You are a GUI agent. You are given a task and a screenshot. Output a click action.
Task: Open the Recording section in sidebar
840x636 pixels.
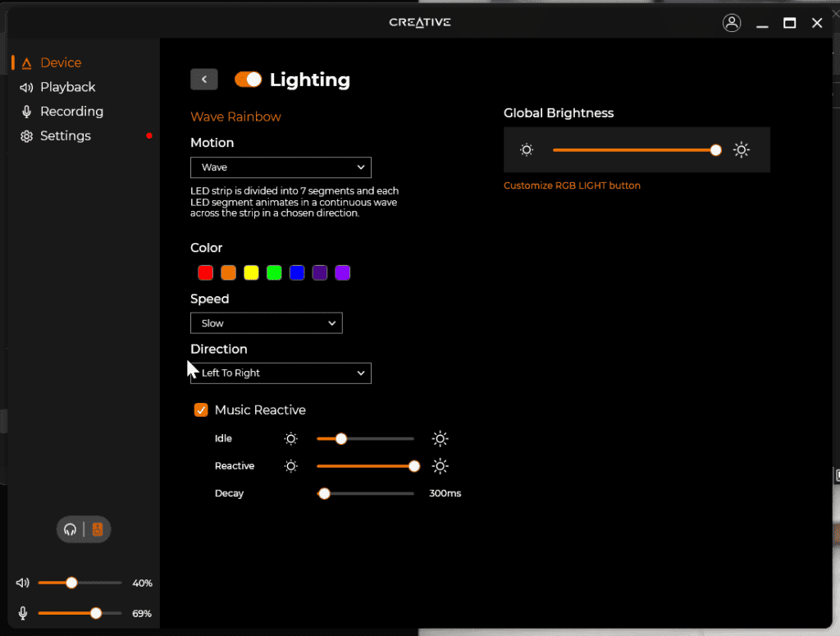71,112
